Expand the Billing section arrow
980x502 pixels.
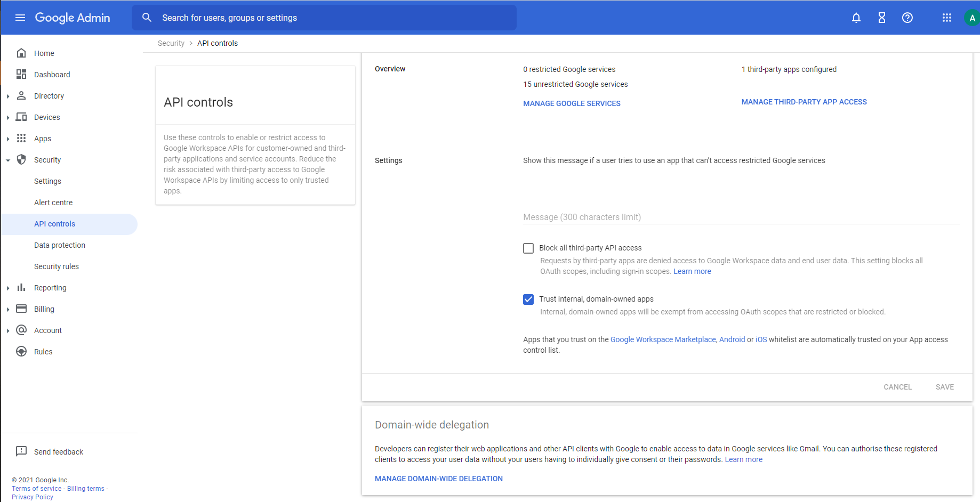[x=8, y=310]
